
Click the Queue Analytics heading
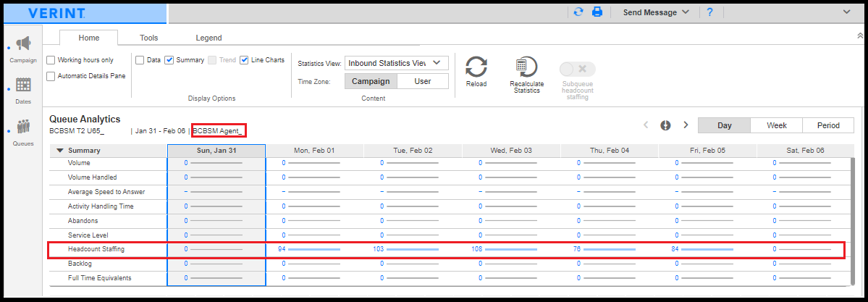pos(85,119)
